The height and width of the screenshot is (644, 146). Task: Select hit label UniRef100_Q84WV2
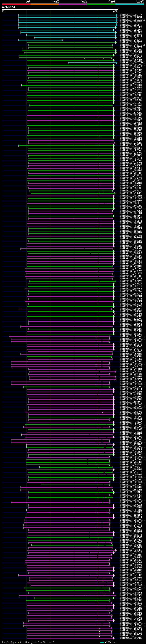click(x=131, y=35)
